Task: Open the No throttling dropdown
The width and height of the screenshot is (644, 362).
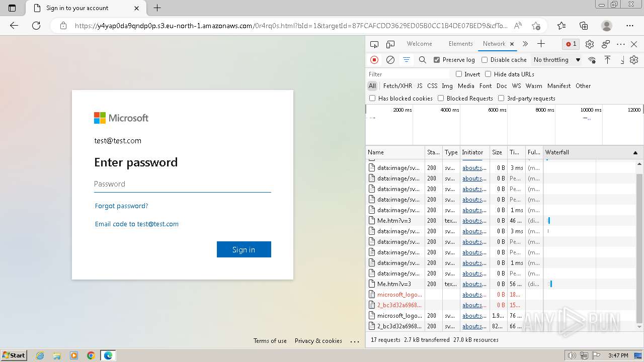Action: point(556,60)
